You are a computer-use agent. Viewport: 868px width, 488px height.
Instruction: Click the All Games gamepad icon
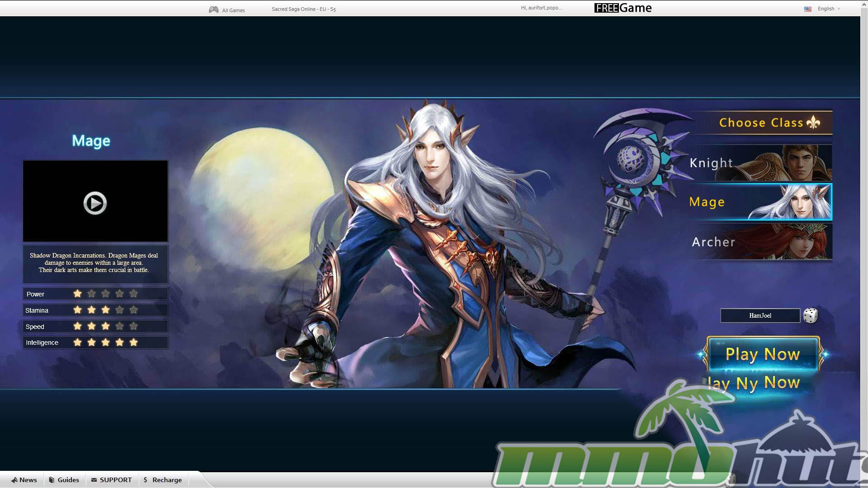[213, 9]
